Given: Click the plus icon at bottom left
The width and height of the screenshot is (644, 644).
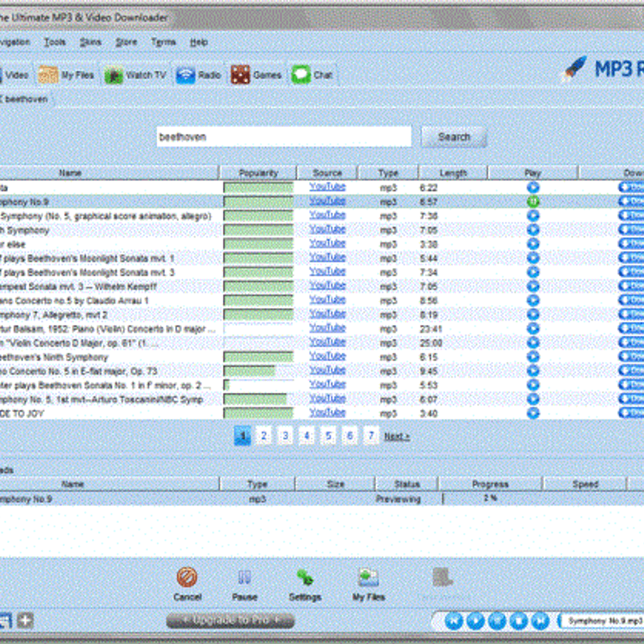Looking at the screenshot, I should [x=25, y=620].
